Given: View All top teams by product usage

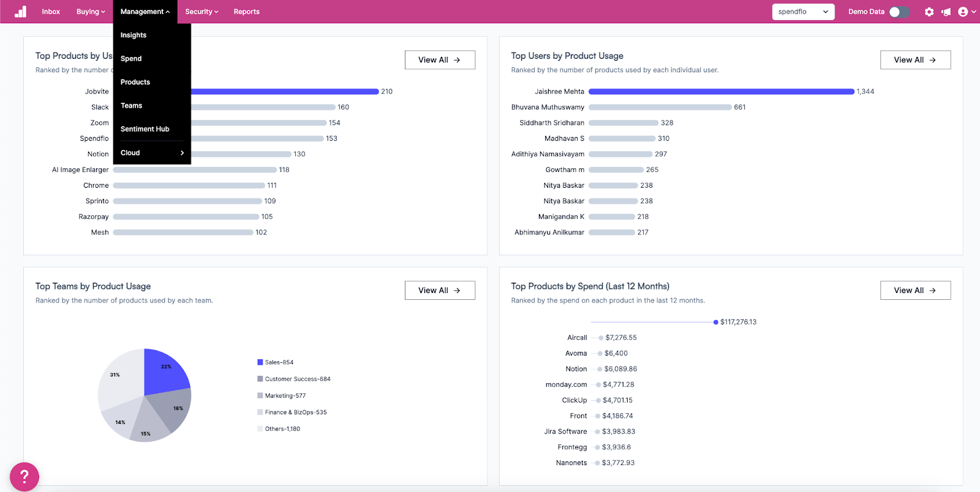Looking at the screenshot, I should [440, 290].
